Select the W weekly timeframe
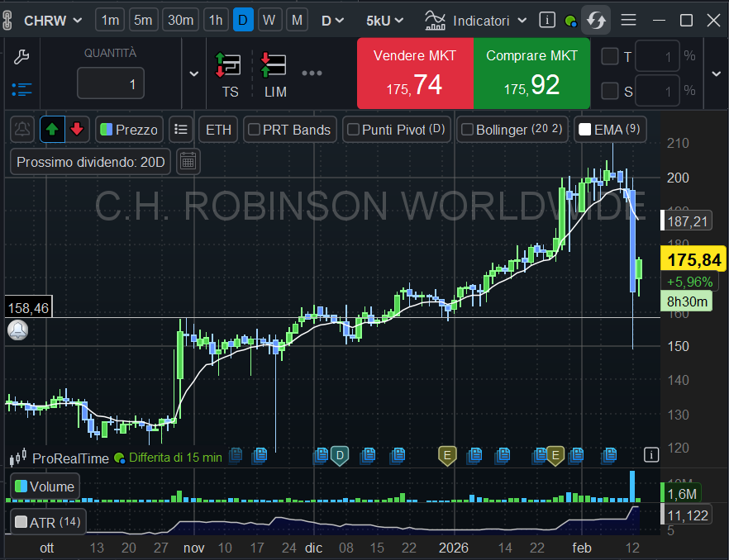This screenshot has width=729, height=560. pos(270,20)
